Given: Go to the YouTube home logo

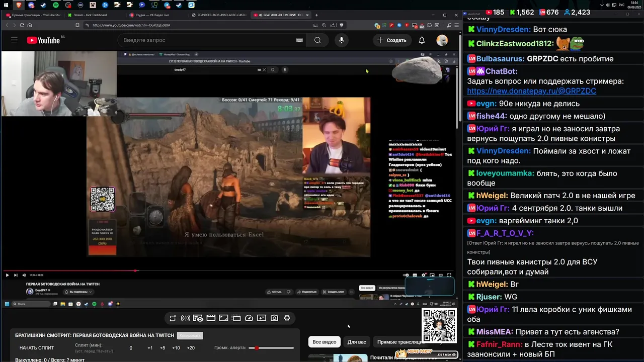Looking at the screenshot, I should [43, 40].
